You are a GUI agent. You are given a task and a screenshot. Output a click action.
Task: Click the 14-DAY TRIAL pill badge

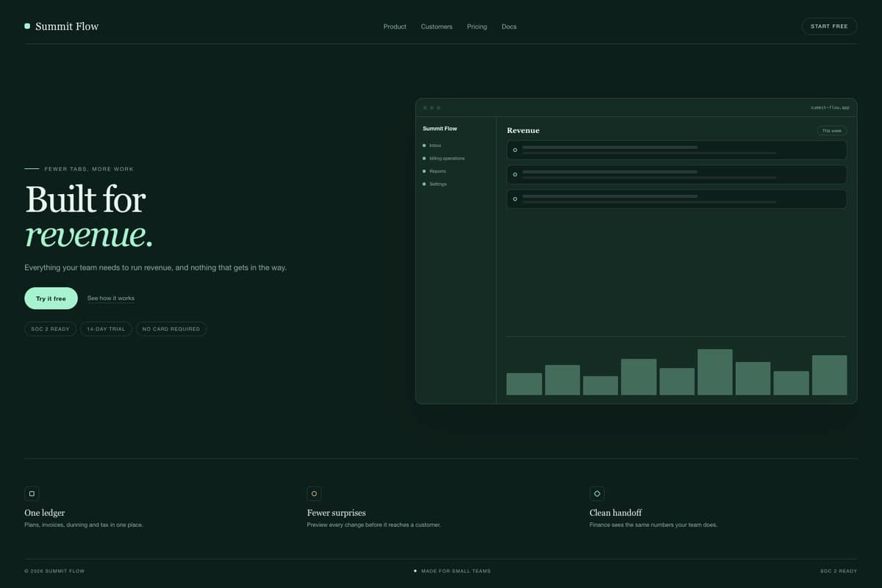coord(106,329)
